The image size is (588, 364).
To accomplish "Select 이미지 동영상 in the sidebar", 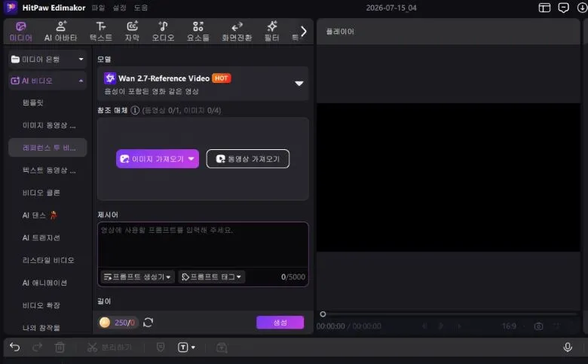I will (x=49, y=125).
